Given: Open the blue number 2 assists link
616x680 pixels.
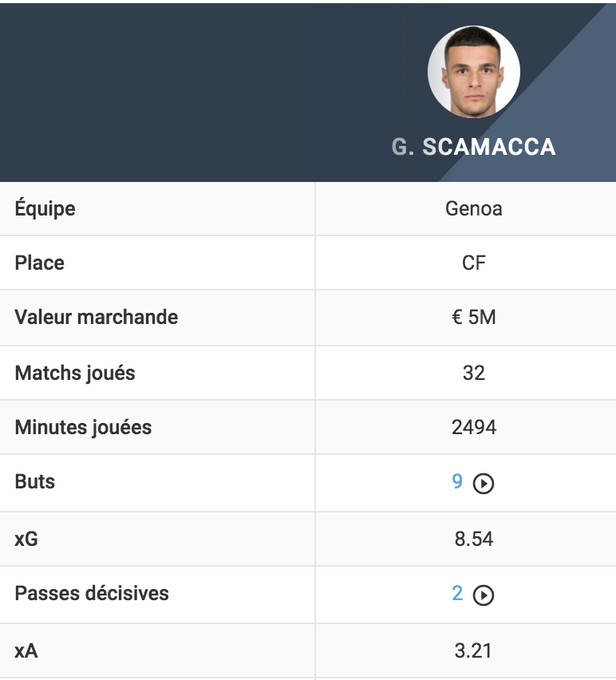Looking at the screenshot, I should (x=457, y=593).
